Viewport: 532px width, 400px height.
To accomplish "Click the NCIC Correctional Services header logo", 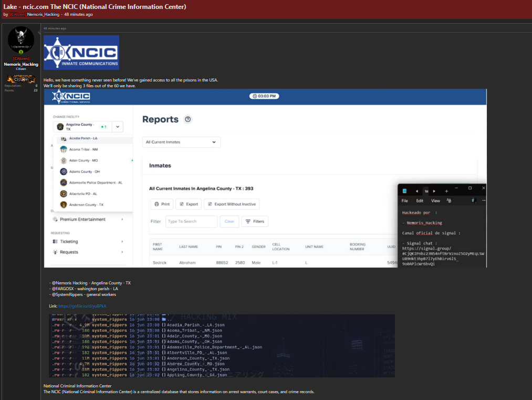I will [71, 97].
